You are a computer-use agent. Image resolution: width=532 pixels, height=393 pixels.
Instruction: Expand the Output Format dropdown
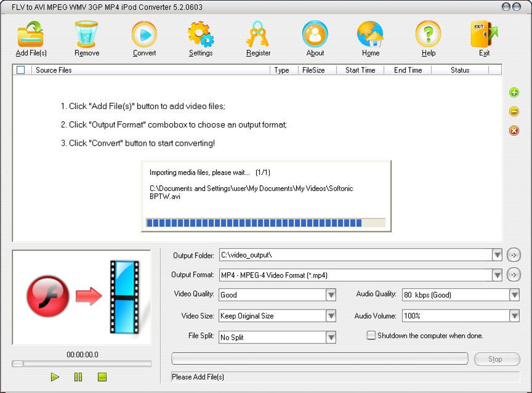(497, 275)
